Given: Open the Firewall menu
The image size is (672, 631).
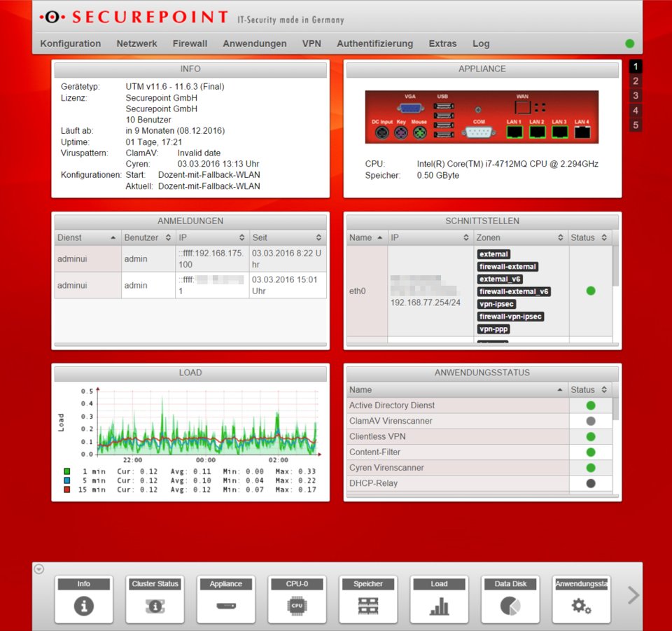Looking at the screenshot, I should 190,43.
